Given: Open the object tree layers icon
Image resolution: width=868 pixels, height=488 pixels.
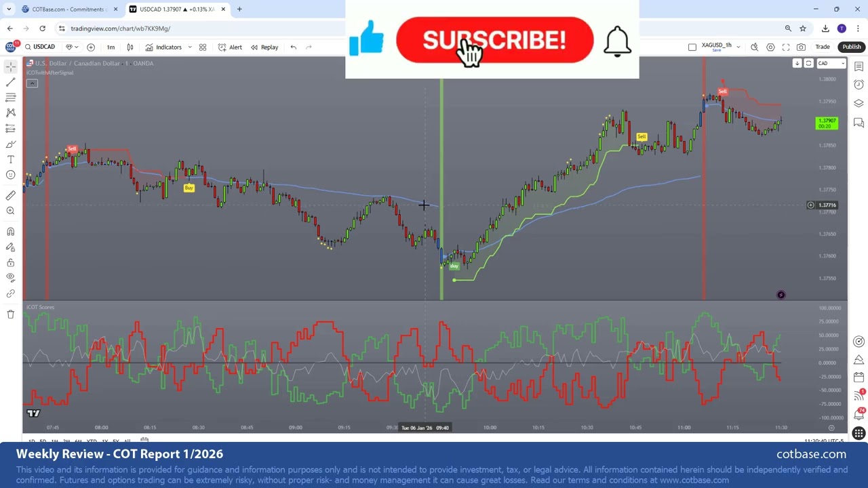Looking at the screenshot, I should click(x=859, y=103).
